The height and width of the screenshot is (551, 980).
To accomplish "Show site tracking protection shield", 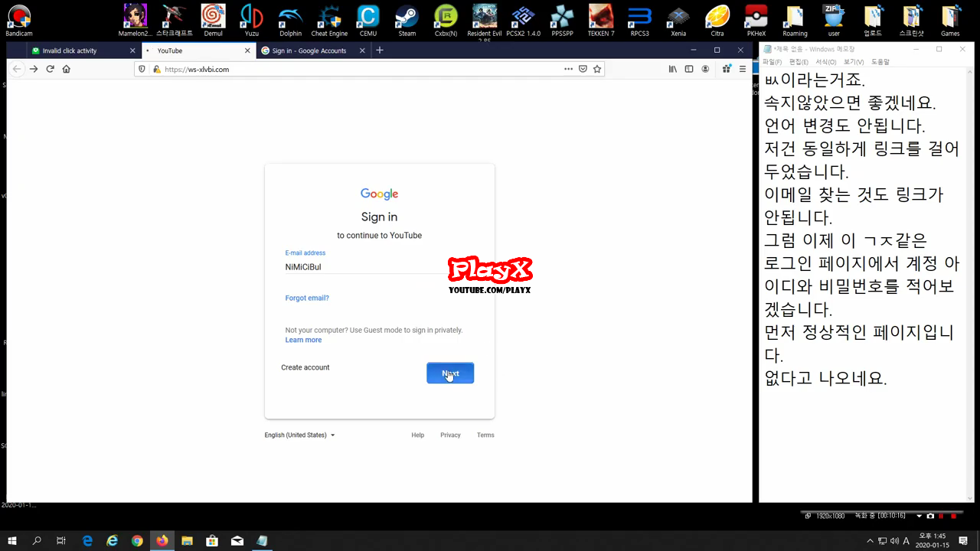I will 142,69.
